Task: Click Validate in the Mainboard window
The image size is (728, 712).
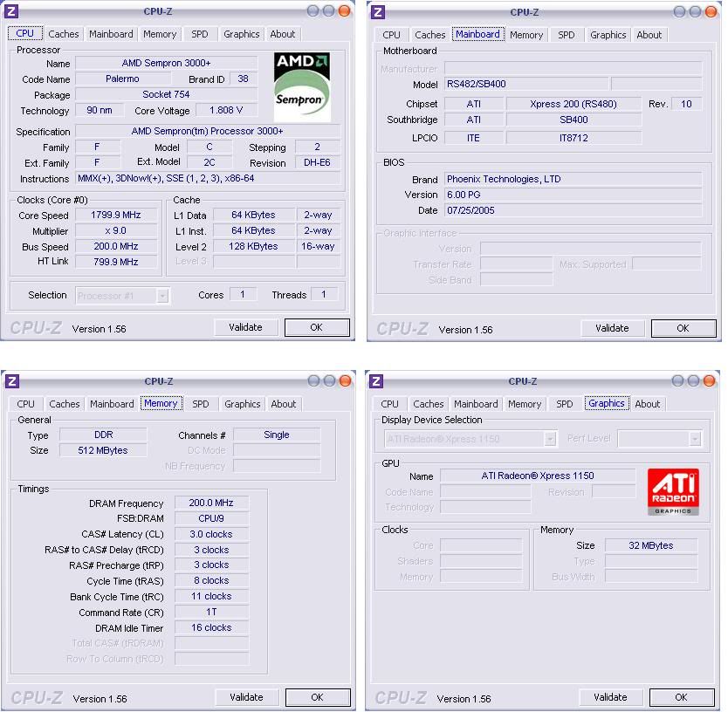Action: (612, 328)
